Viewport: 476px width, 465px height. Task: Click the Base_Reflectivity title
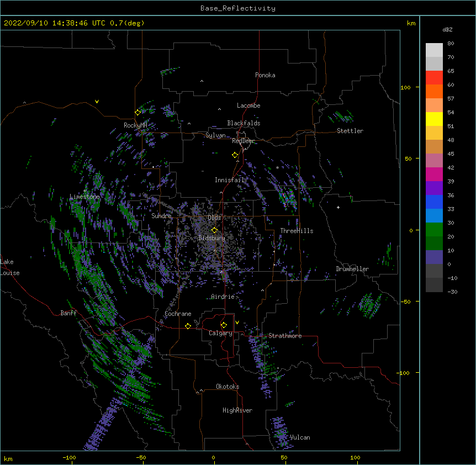click(x=238, y=8)
